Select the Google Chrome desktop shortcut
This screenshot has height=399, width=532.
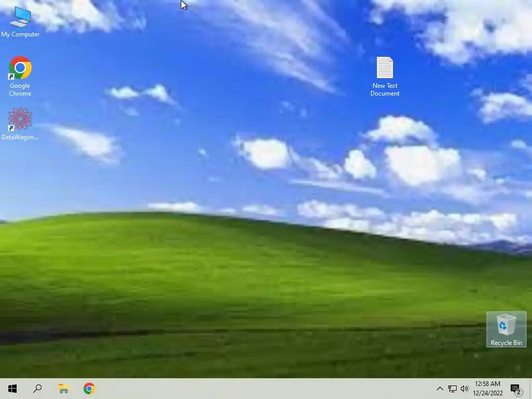(x=20, y=76)
